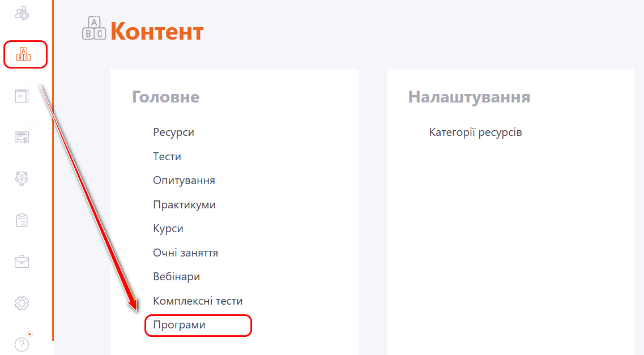
Task: Open Вебінари
Action: coord(176,277)
